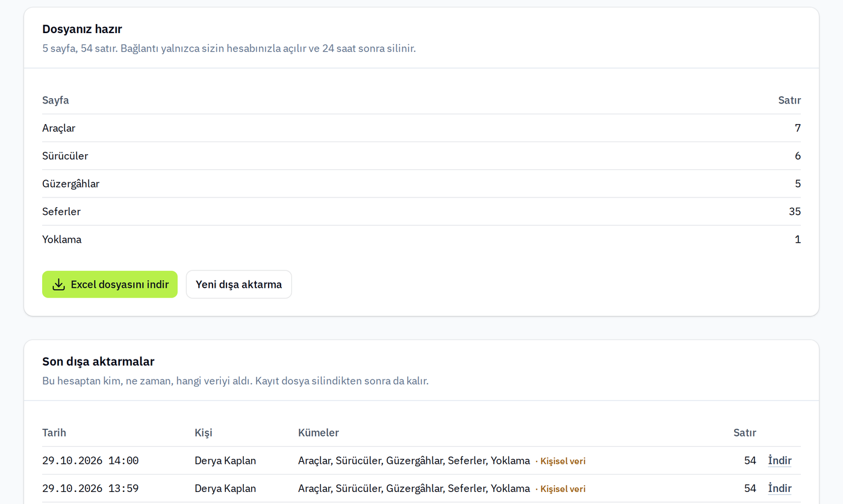This screenshot has width=843, height=504.
Task: Click the 'Sayfa' column header
Action: tap(55, 100)
